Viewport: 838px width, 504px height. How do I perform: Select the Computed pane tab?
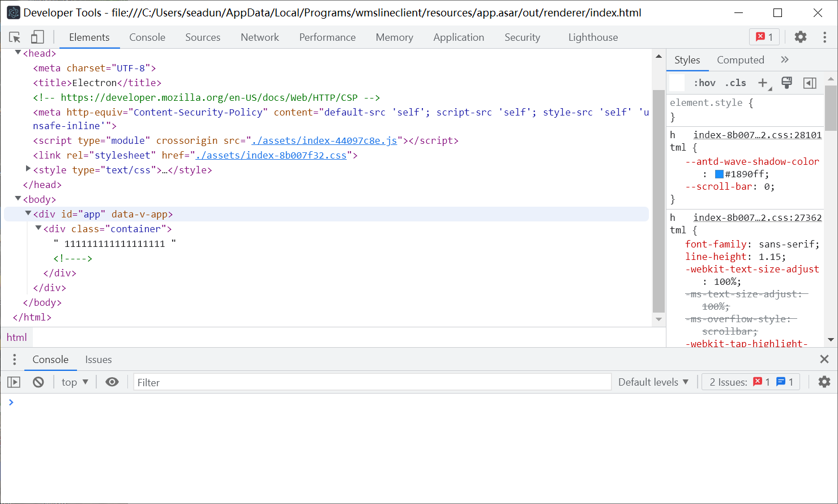[741, 60]
